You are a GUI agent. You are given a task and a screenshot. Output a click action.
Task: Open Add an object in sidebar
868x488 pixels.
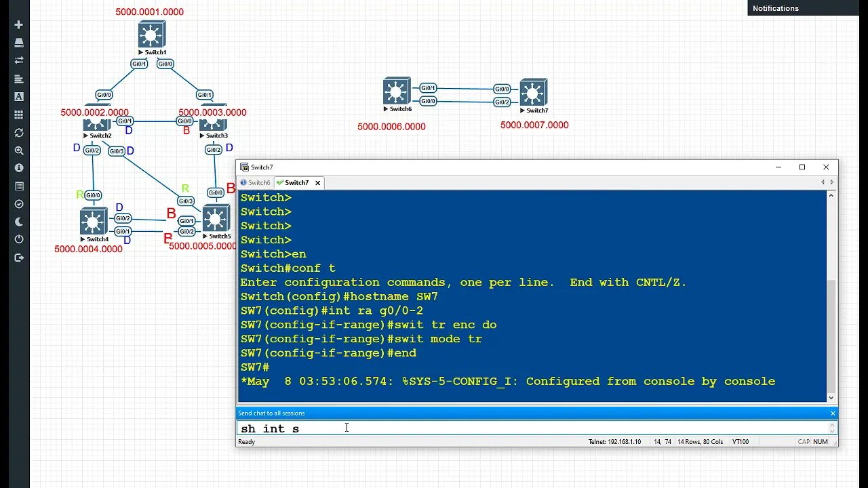[19, 25]
